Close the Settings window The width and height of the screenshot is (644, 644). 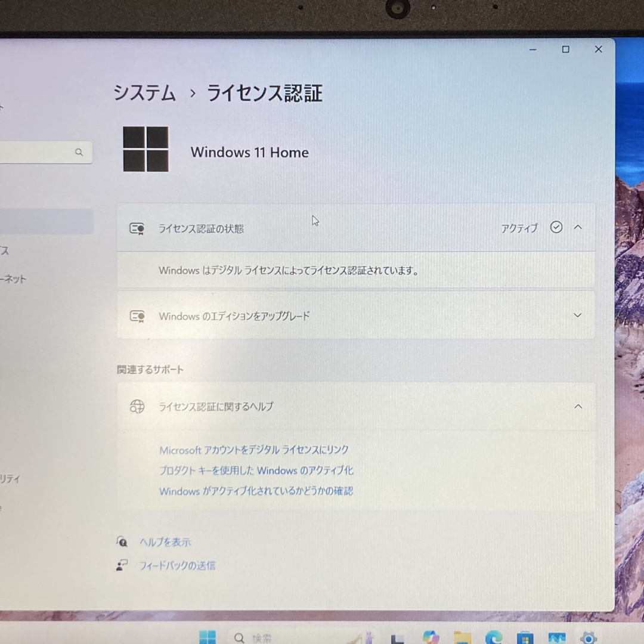[599, 49]
